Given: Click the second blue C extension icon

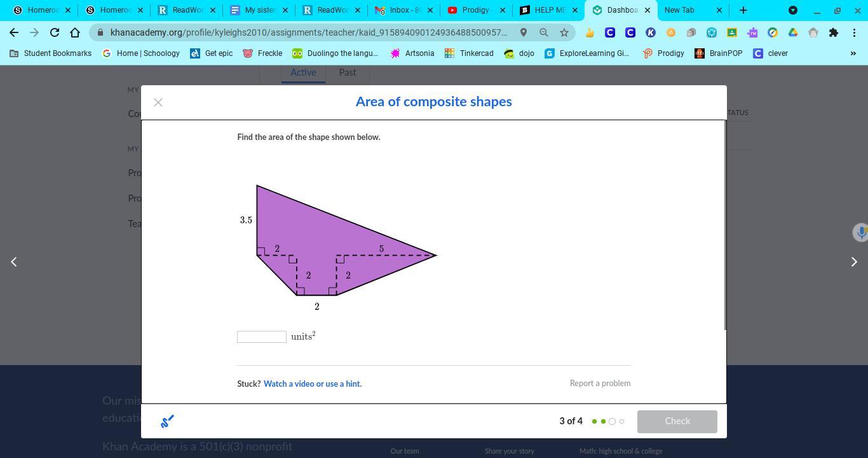Looking at the screenshot, I should click(630, 32).
